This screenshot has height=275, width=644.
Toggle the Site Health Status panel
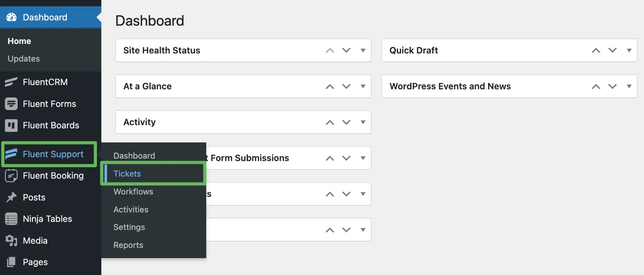pos(363,50)
